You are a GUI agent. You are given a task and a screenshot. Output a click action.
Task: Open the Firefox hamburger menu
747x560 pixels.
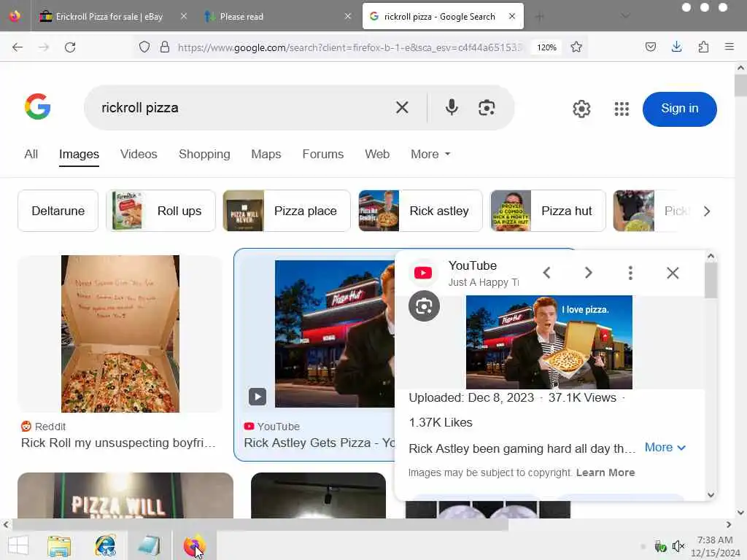point(729,47)
